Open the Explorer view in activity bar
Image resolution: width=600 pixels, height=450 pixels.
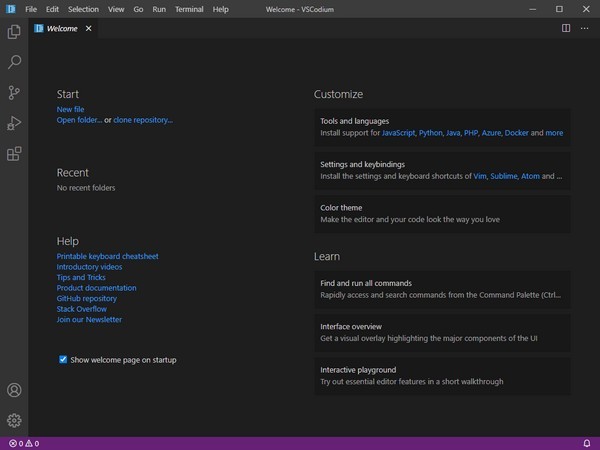click(x=14, y=32)
